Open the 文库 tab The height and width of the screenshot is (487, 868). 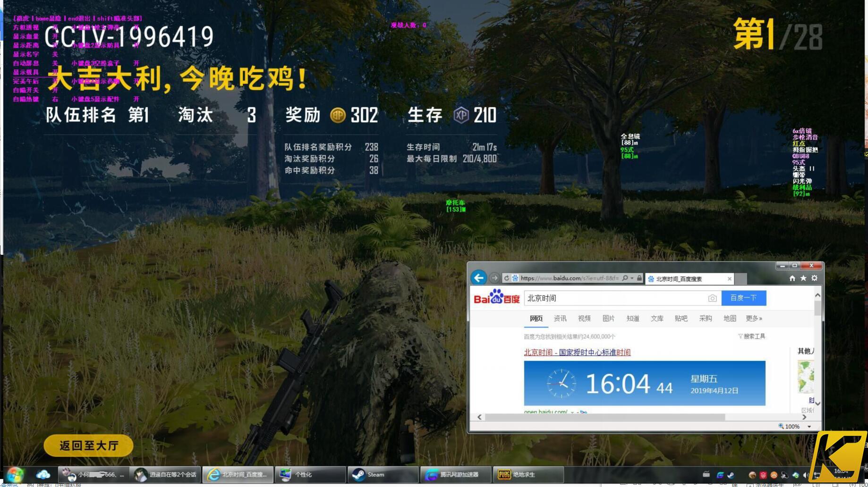click(x=657, y=319)
